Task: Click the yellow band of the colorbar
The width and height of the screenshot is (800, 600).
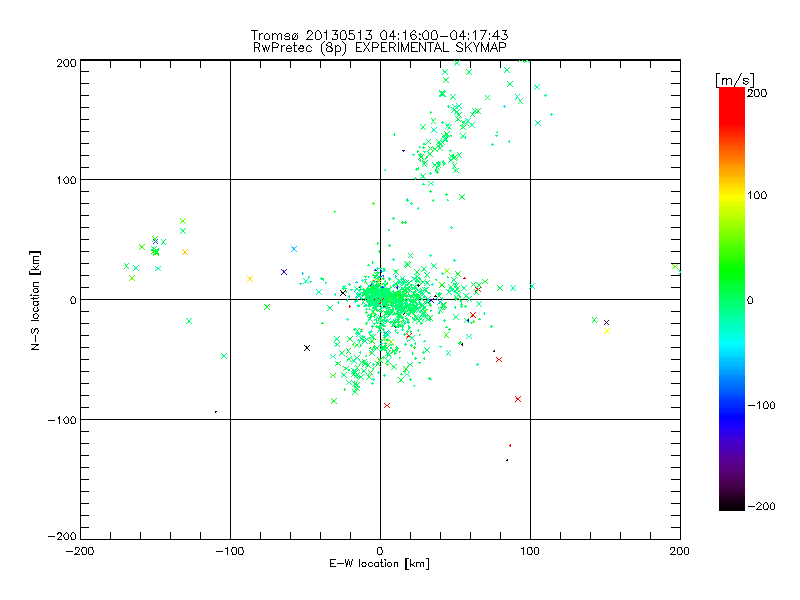Action: [732, 195]
